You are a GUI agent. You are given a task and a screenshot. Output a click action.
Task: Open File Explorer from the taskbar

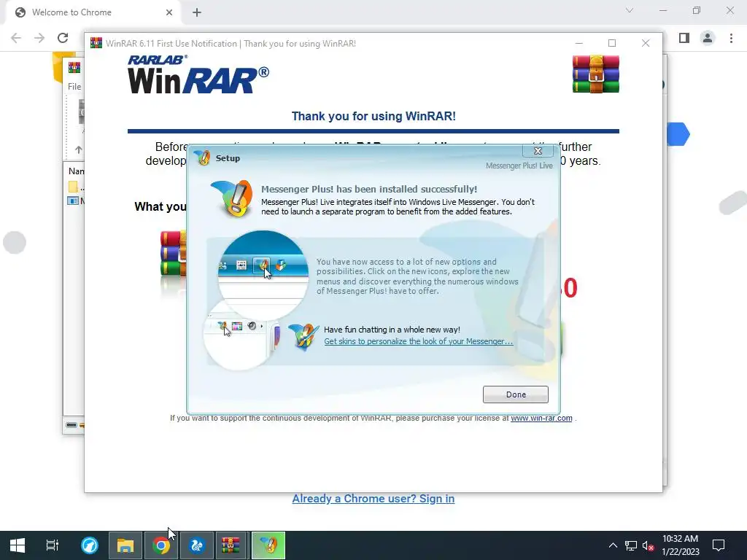coord(125,545)
